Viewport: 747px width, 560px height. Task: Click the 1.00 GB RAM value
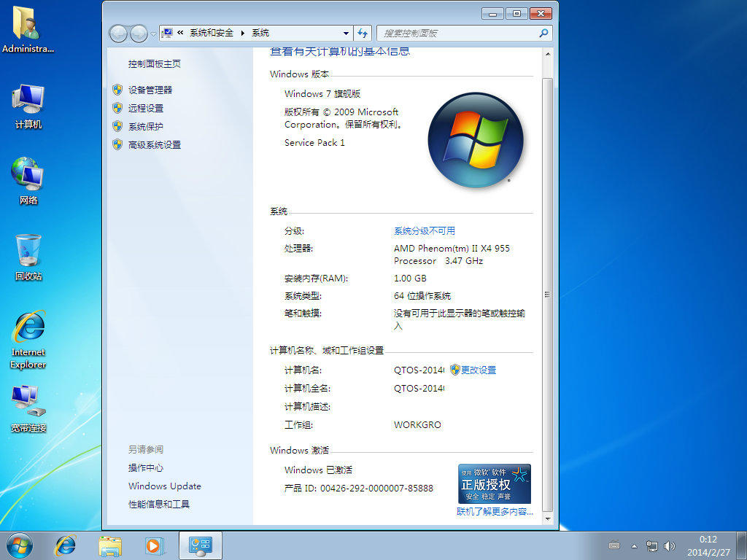pos(410,278)
